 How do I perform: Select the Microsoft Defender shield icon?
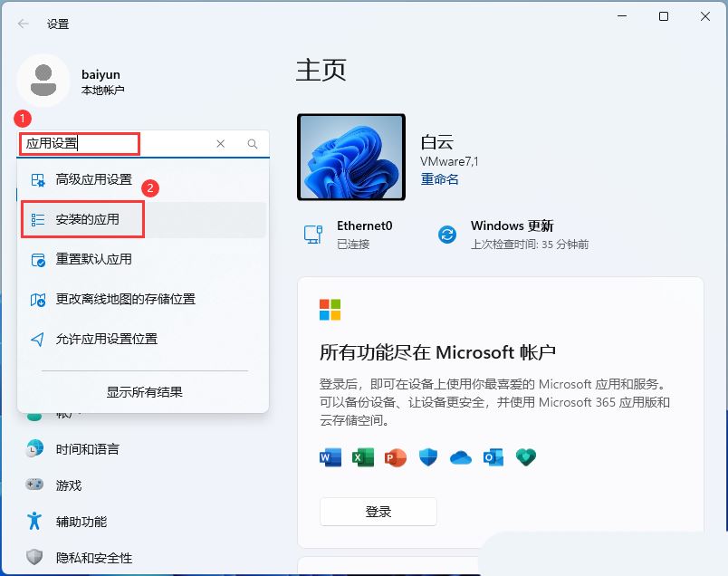point(426,458)
